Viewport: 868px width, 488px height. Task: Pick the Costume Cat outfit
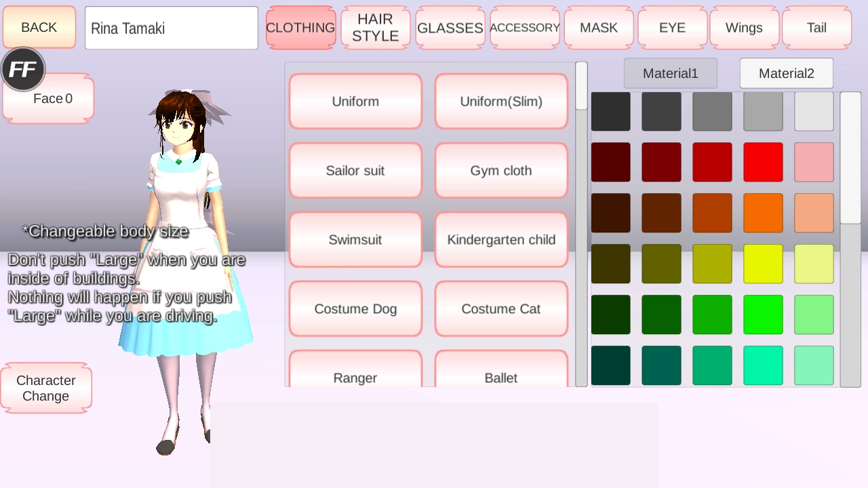pos(501,309)
